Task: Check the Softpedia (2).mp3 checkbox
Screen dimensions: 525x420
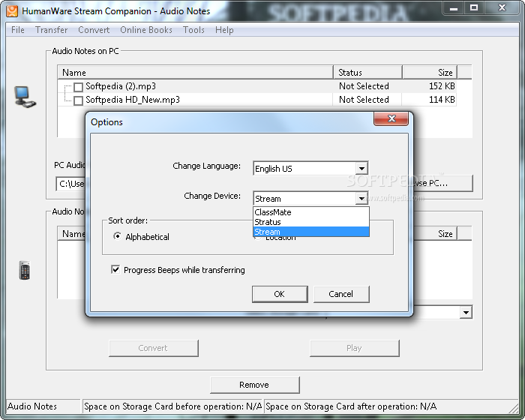Action: (x=78, y=87)
